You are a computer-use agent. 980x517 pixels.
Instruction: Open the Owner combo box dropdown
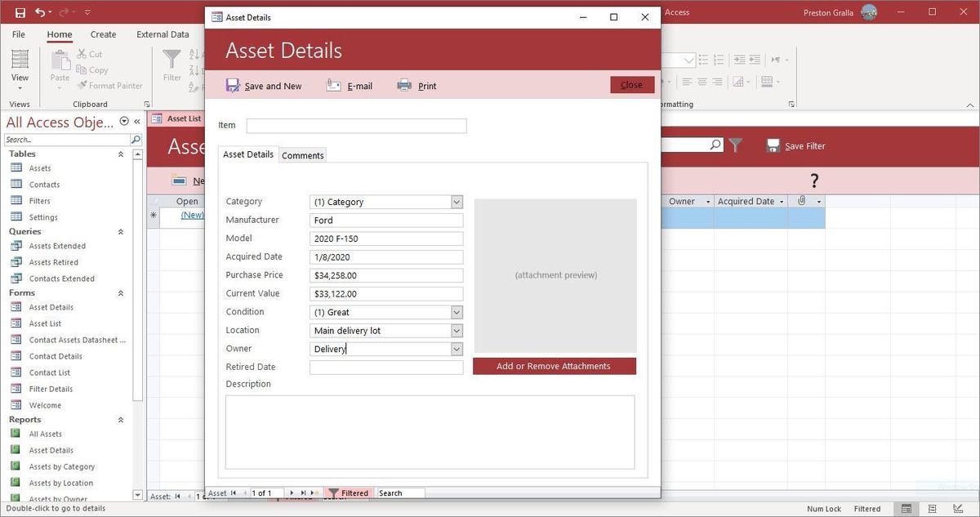coord(457,349)
